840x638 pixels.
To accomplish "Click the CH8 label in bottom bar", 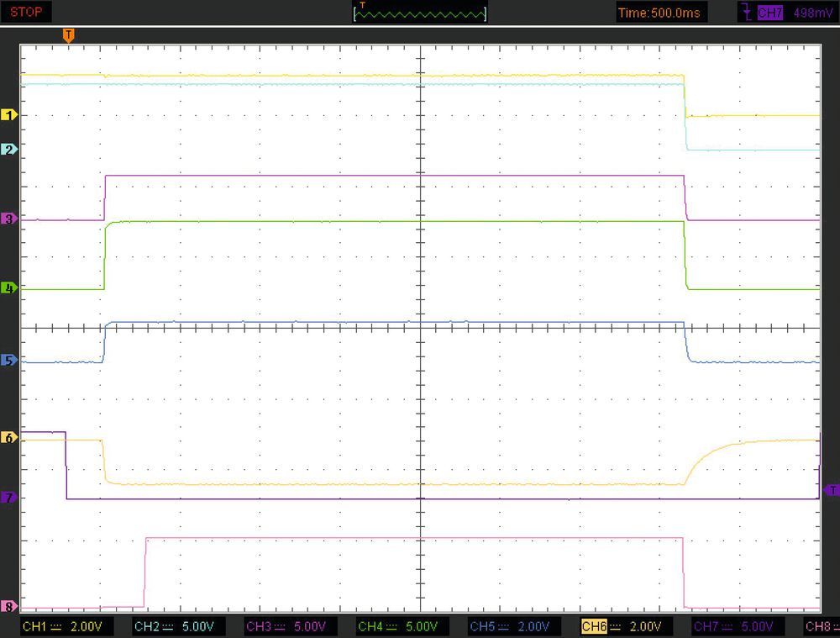I will click(819, 626).
